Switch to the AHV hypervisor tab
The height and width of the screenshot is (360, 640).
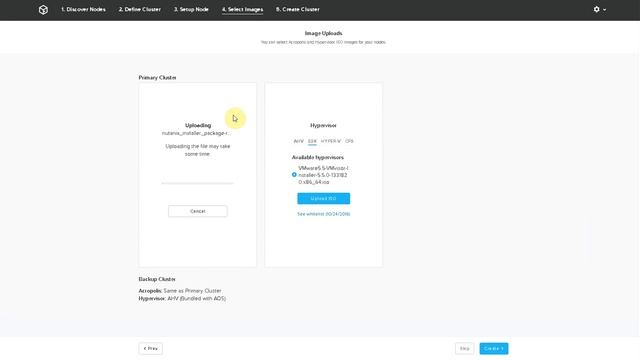298,141
